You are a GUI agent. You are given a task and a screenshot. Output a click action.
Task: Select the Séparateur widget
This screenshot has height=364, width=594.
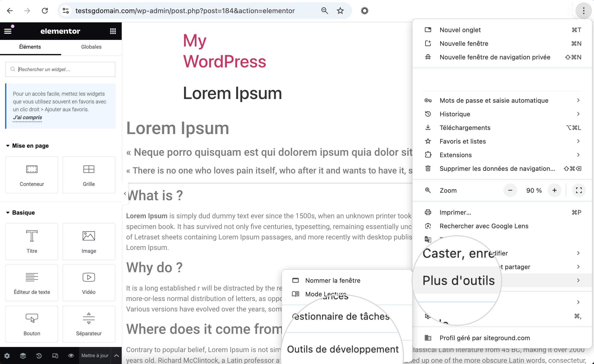pos(89,324)
